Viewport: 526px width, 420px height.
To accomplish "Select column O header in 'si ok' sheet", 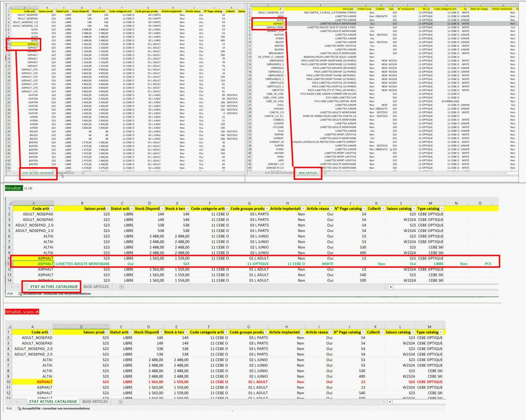I will pos(480,203).
